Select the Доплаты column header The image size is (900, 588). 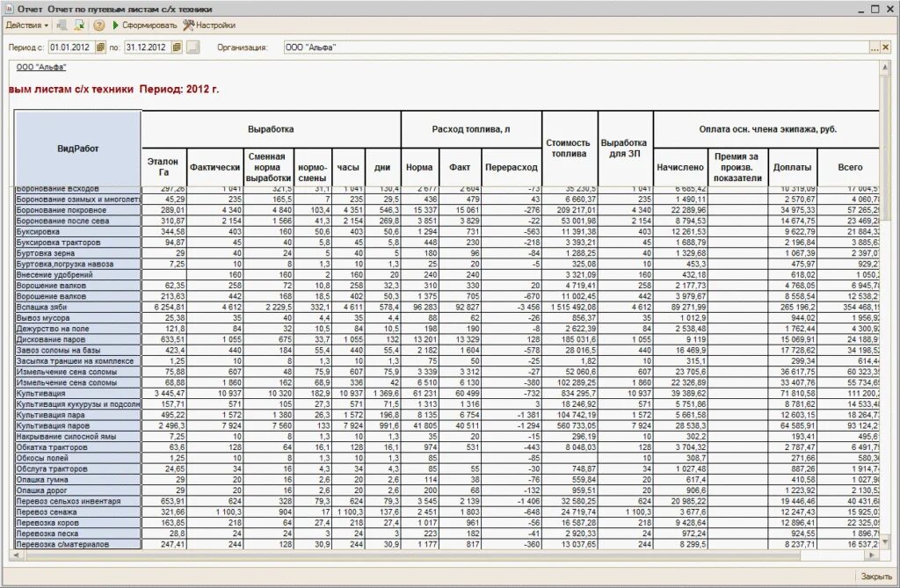(x=792, y=167)
